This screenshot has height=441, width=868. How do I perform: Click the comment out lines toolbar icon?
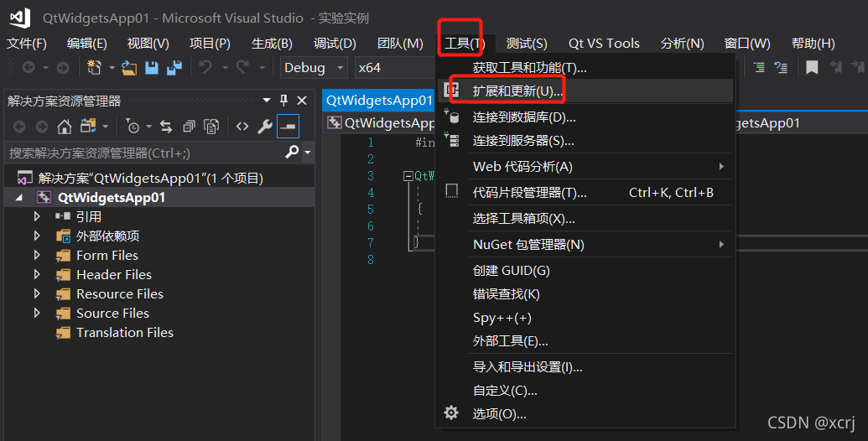(x=760, y=68)
